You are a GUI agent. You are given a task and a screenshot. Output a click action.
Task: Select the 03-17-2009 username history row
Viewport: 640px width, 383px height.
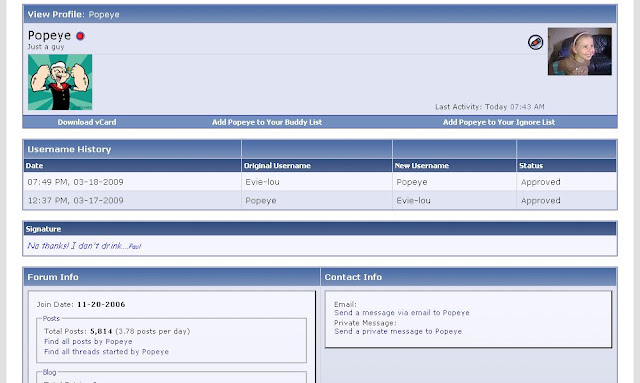tap(320, 200)
